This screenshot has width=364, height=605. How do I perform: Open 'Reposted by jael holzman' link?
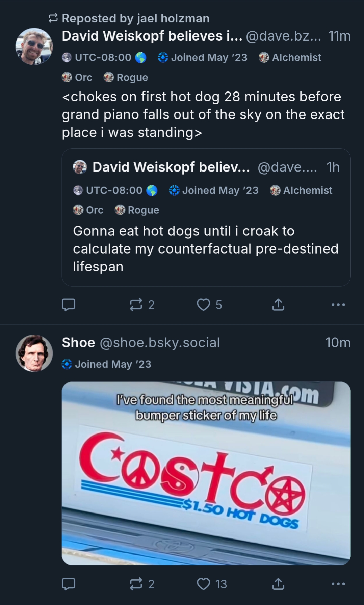(x=135, y=18)
